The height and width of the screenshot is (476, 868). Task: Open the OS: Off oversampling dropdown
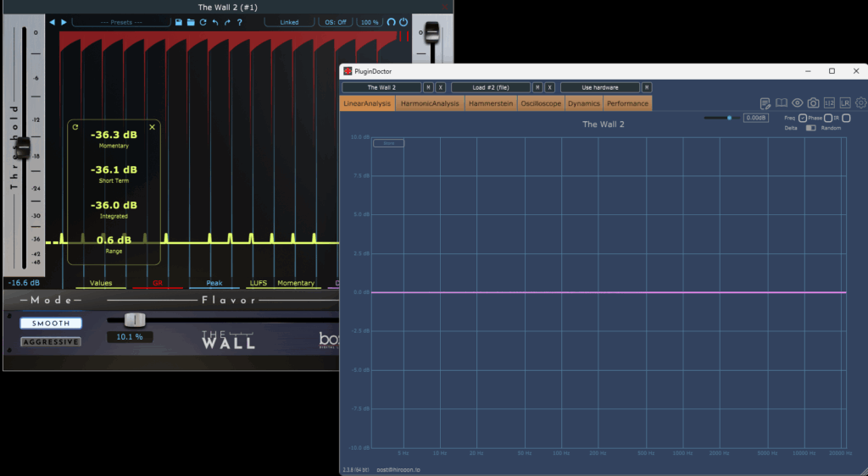(336, 22)
